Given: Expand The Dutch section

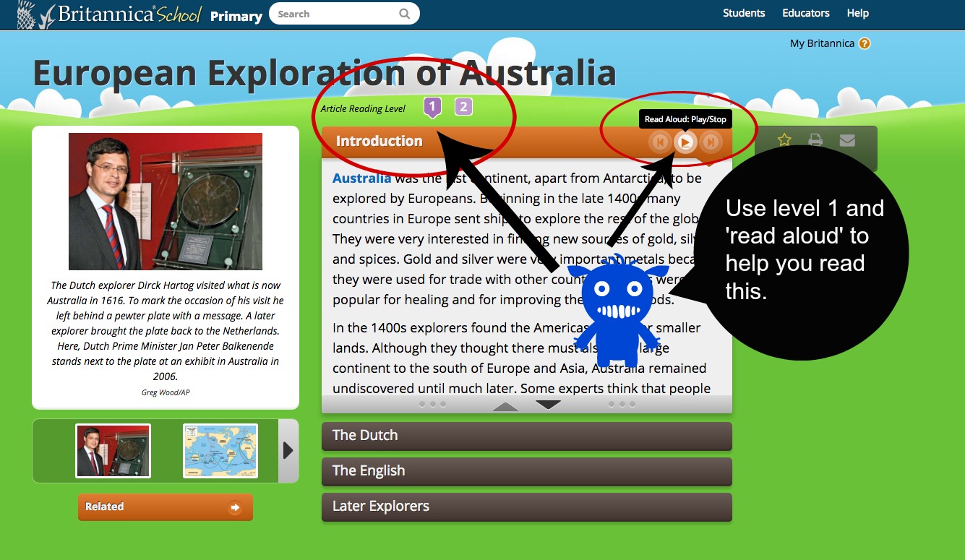Looking at the screenshot, I should pos(526,436).
